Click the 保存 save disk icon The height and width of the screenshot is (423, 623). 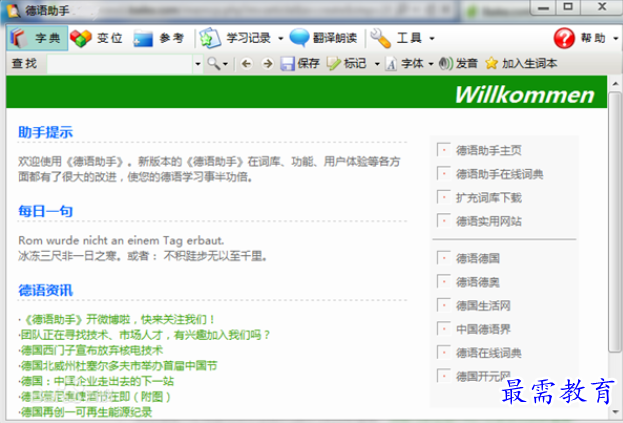coord(287,63)
